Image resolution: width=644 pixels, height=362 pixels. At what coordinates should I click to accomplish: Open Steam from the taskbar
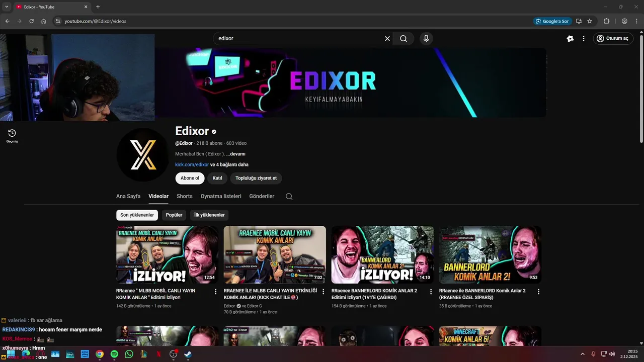(x=188, y=354)
